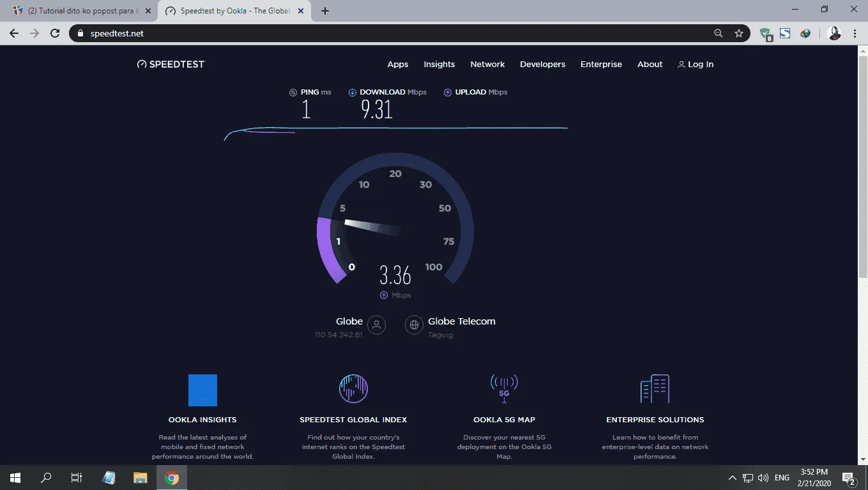Open the Enterprise menu

tap(601, 65)
